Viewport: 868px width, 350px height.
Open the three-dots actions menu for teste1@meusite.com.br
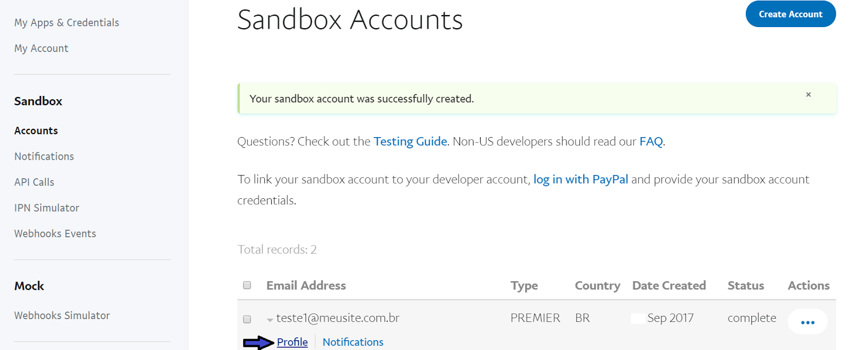pyautogui.click(x=808, y=322)
